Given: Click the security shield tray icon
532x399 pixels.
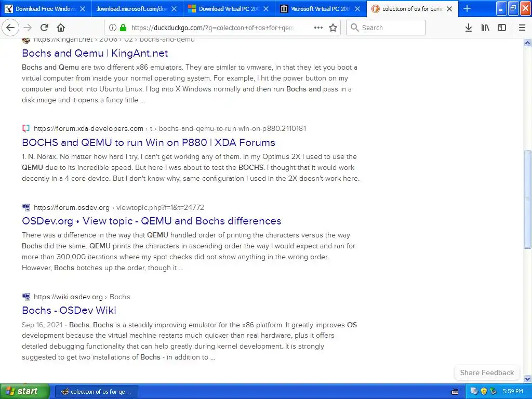Looking at the screenshot, I should (x=484, y=391).
